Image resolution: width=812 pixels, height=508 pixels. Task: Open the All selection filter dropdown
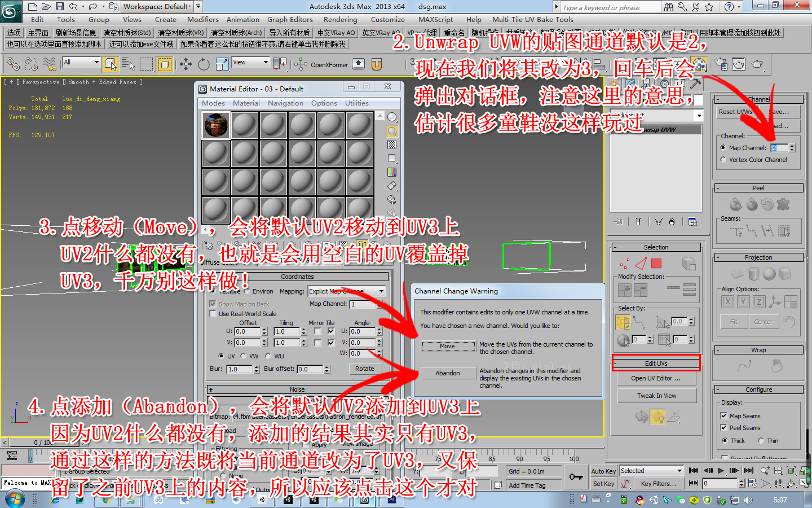(x=81, y=62)
